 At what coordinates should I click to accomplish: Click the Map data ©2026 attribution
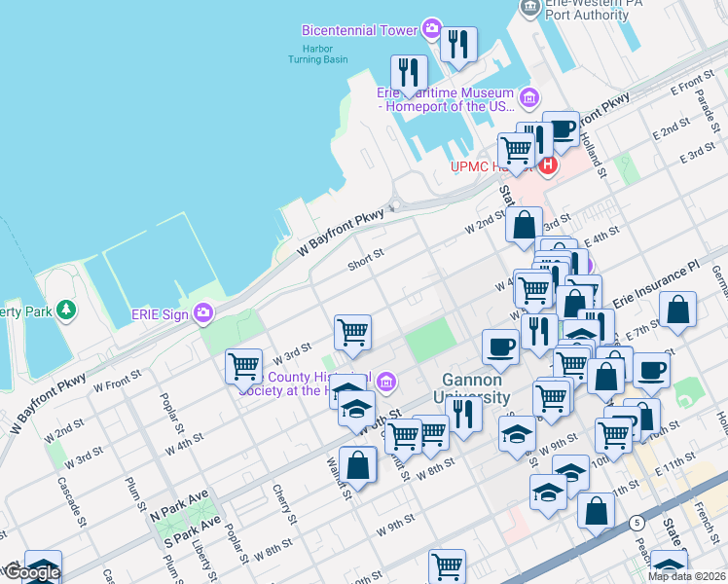(x=686, y=576)
